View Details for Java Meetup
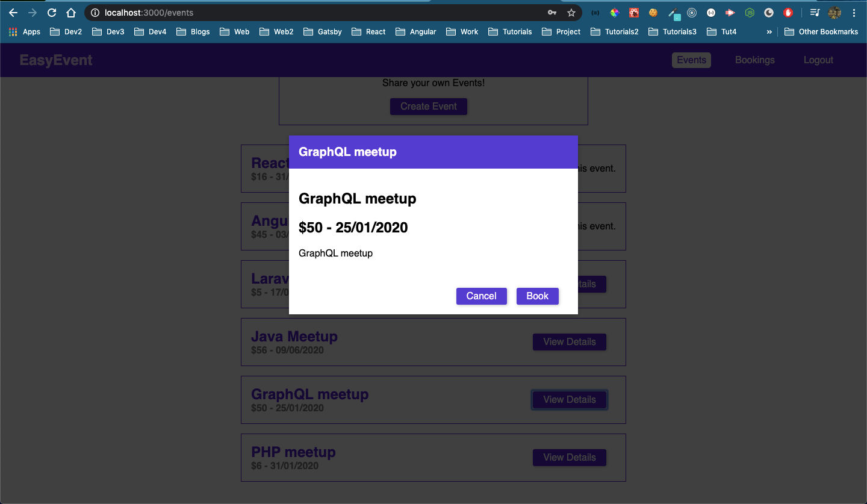The height and width of the screenshot is (504, 867). pyautogui.click(x=570, y=342)
